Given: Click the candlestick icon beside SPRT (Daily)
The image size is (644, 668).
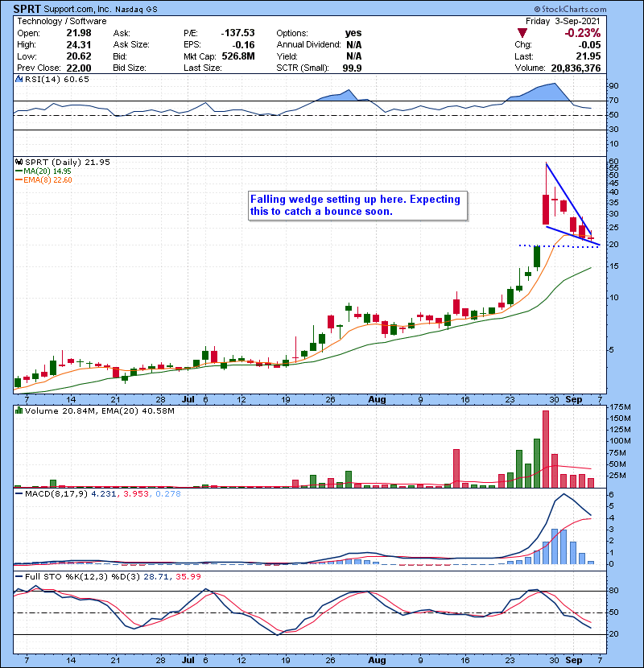Looking at the screenshot, I should pyautogui.click(x=19, y=162).
